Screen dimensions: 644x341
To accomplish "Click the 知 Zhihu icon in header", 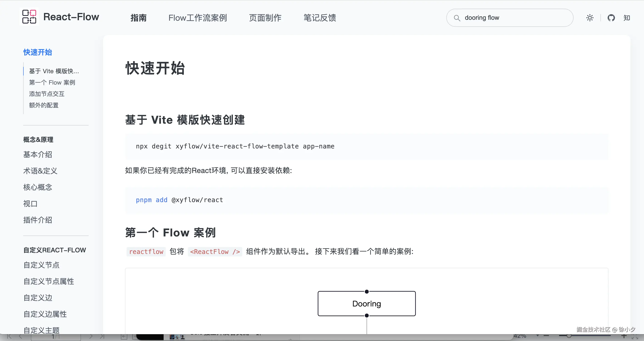I will (x=627, y=18).
